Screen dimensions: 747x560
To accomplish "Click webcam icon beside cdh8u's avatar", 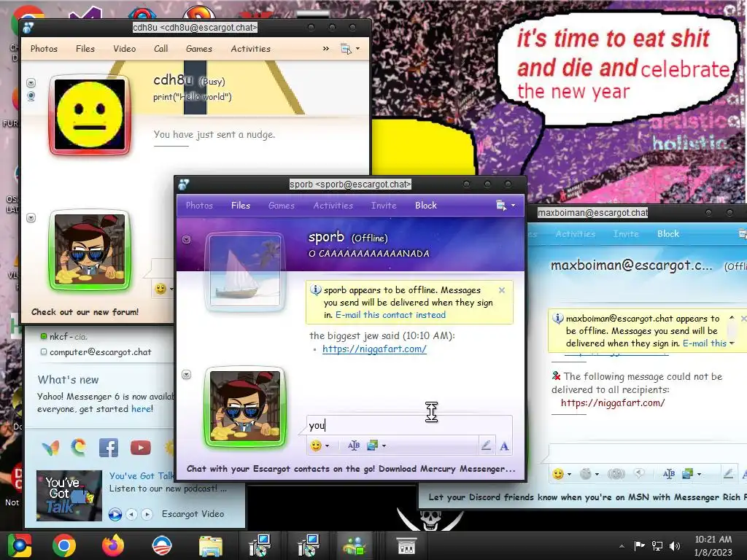I will pos(31,96).
